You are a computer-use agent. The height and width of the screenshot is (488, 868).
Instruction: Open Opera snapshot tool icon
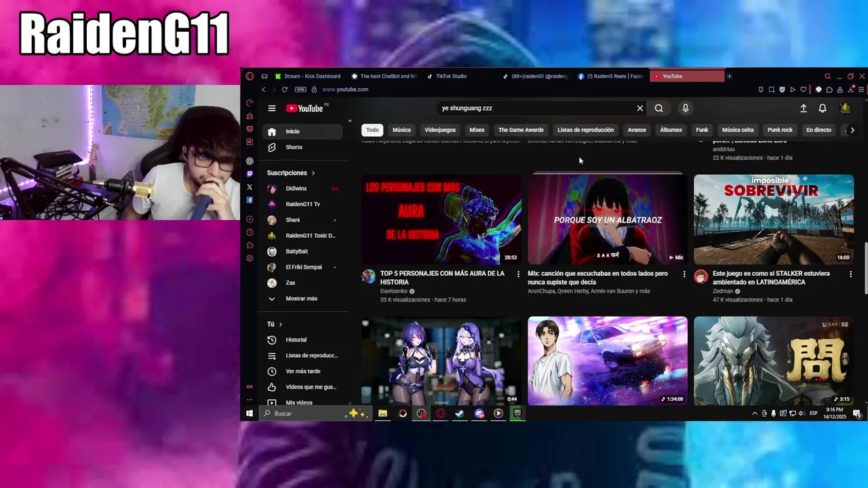point(772,89)
